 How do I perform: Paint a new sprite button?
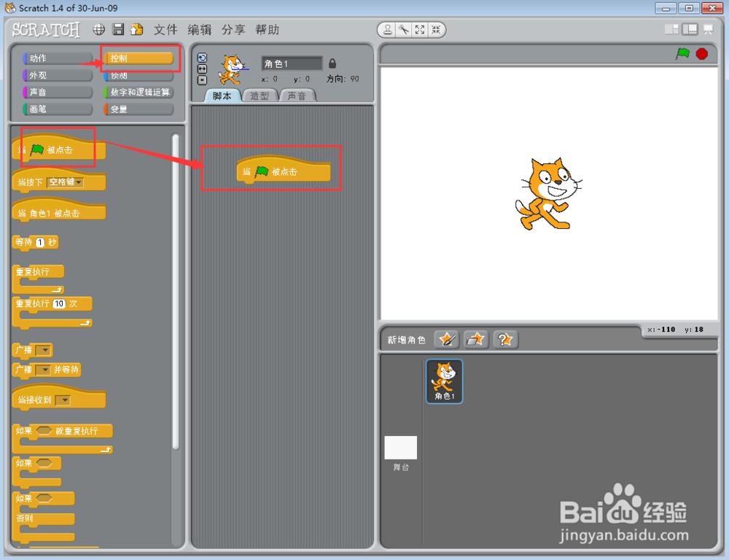(x=446, y=340)
